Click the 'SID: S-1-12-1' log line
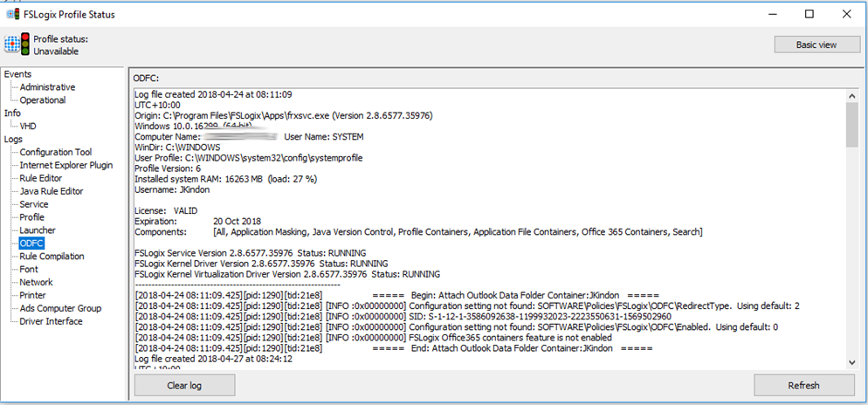Image resolution: width=868 pixels, height=405 pixels. (x=403, y=317)
